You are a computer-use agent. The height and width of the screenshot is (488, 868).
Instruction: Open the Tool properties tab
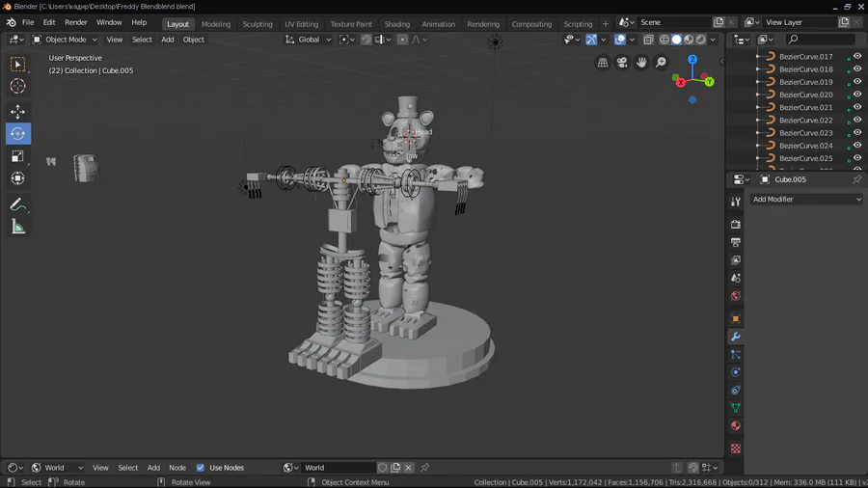click(736, 202)
